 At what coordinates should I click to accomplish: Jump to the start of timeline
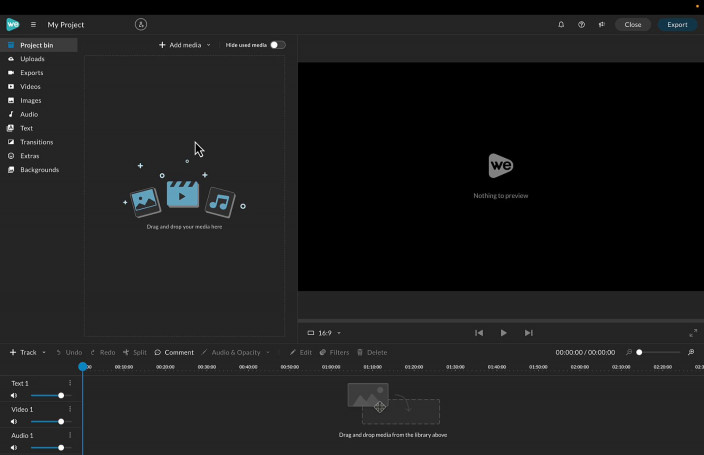(479, 333)
